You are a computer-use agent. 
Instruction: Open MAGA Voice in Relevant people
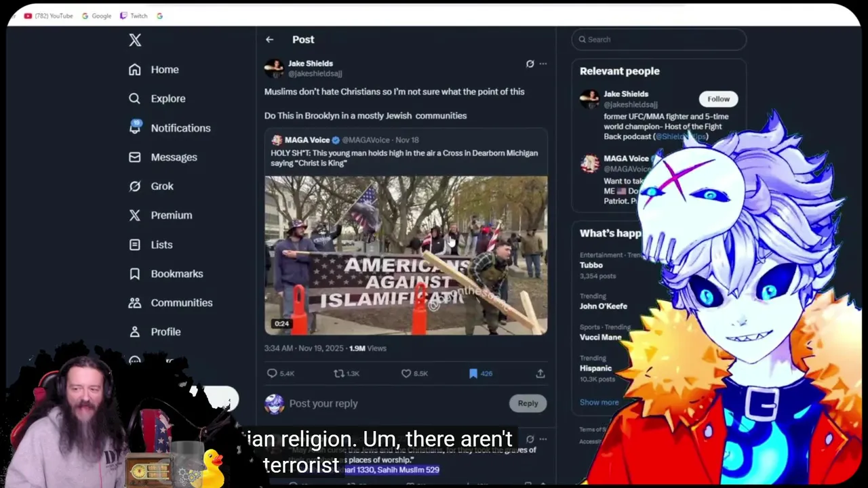627,159
